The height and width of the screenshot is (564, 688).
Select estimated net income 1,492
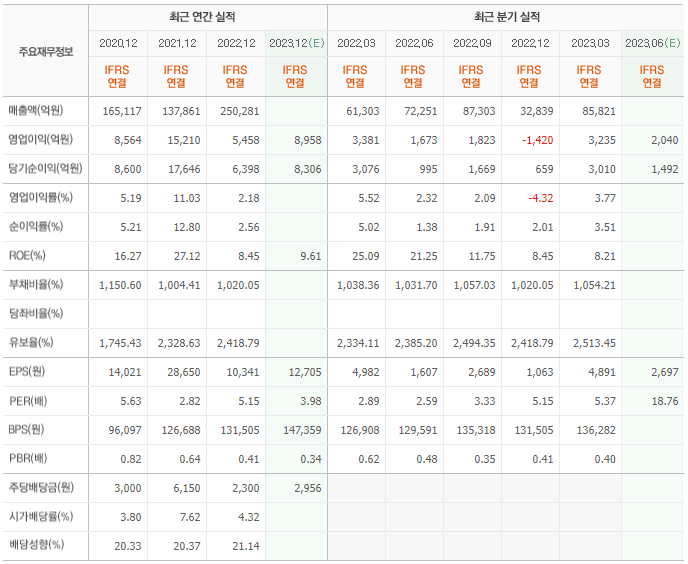(665, 169)
